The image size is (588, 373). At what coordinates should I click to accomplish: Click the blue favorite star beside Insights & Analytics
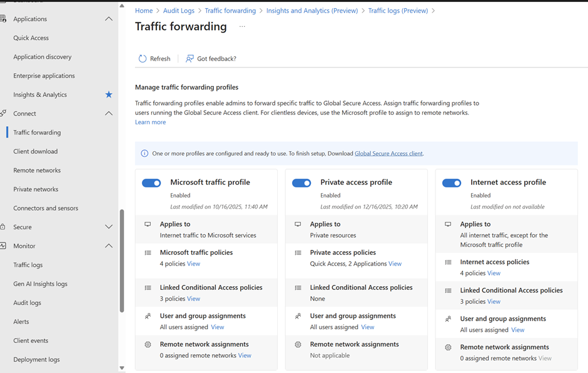pyautogui.click(x=108, y=94)
